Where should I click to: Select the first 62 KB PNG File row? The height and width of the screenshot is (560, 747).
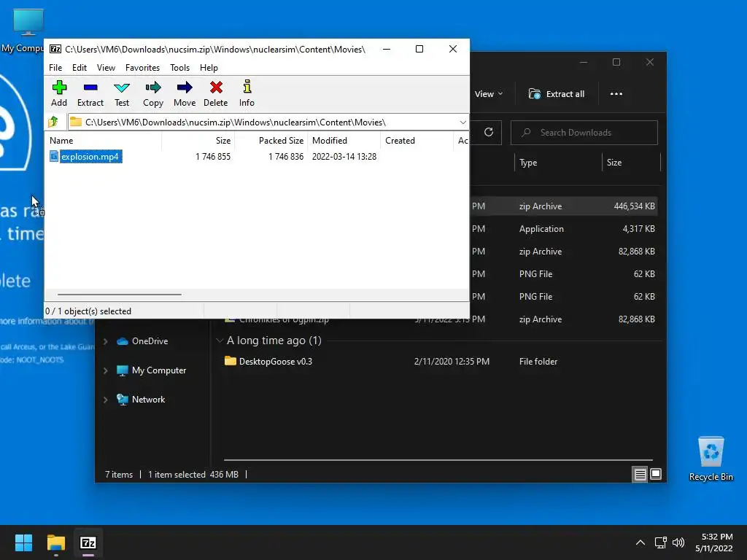(x=565, y=274)
